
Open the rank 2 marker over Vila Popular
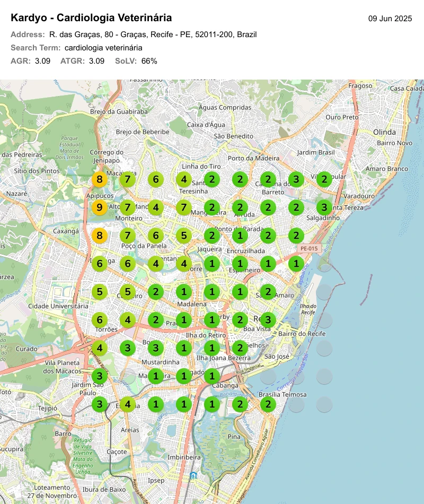pos(324,179)
